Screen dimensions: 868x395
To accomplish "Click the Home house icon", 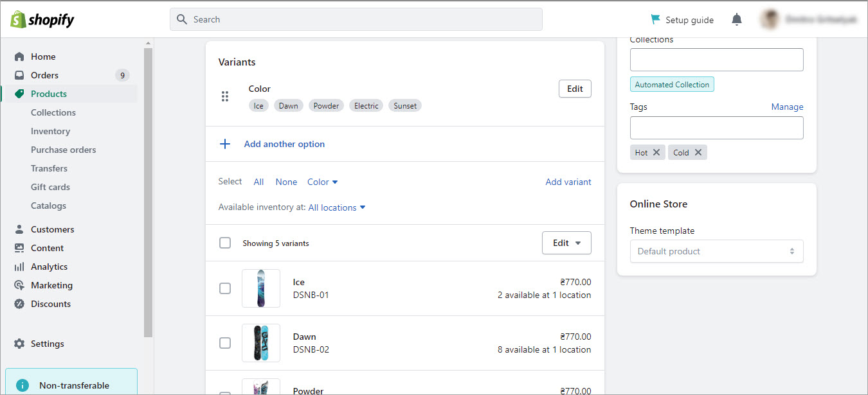I will click(19, 57).
